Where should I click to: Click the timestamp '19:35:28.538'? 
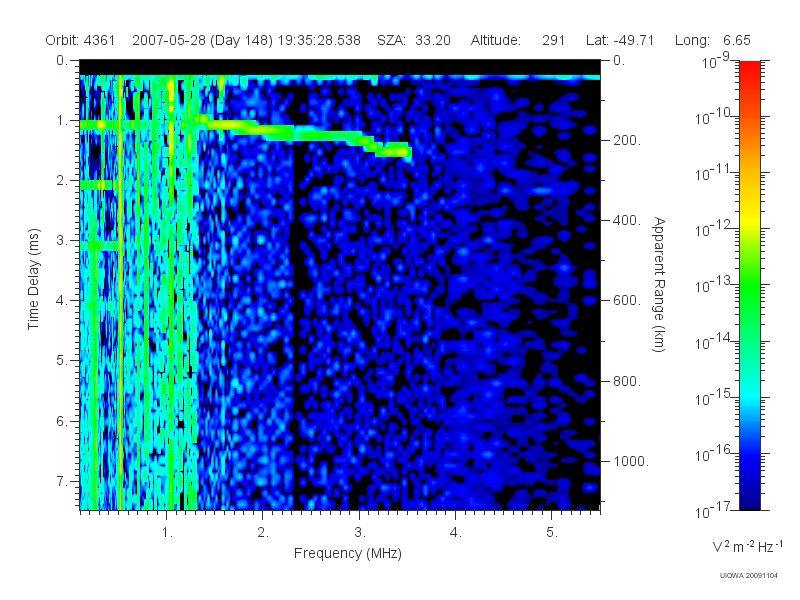coord(319,40)
